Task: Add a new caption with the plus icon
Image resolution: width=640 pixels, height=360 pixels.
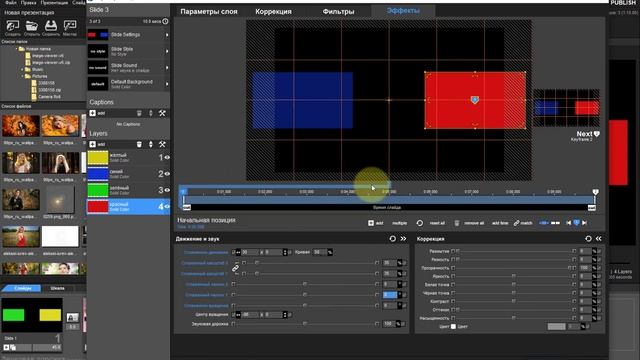Action: [x=93, y=113]
